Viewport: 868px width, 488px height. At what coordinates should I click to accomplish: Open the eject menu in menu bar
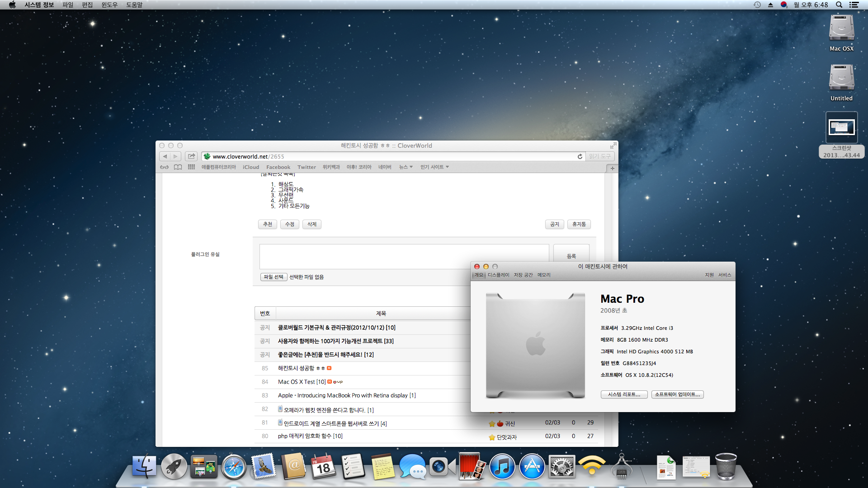click(x=770, y=5)
